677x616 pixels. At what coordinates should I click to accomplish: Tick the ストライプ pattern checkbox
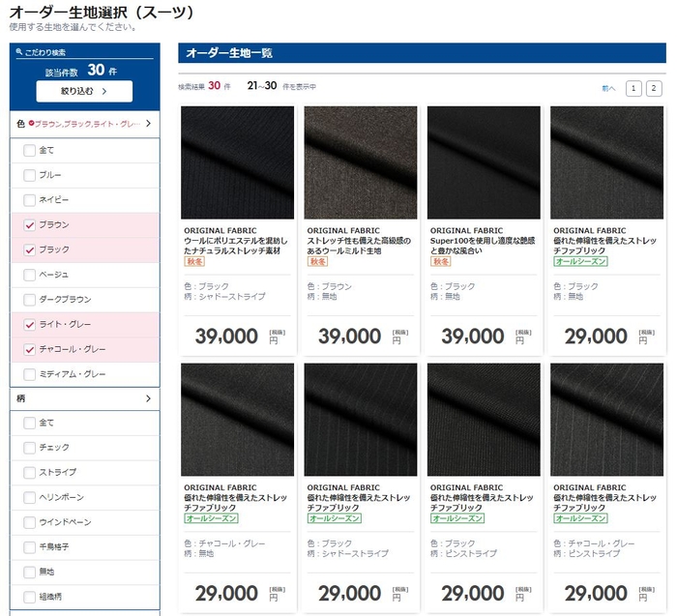[30, 473]
